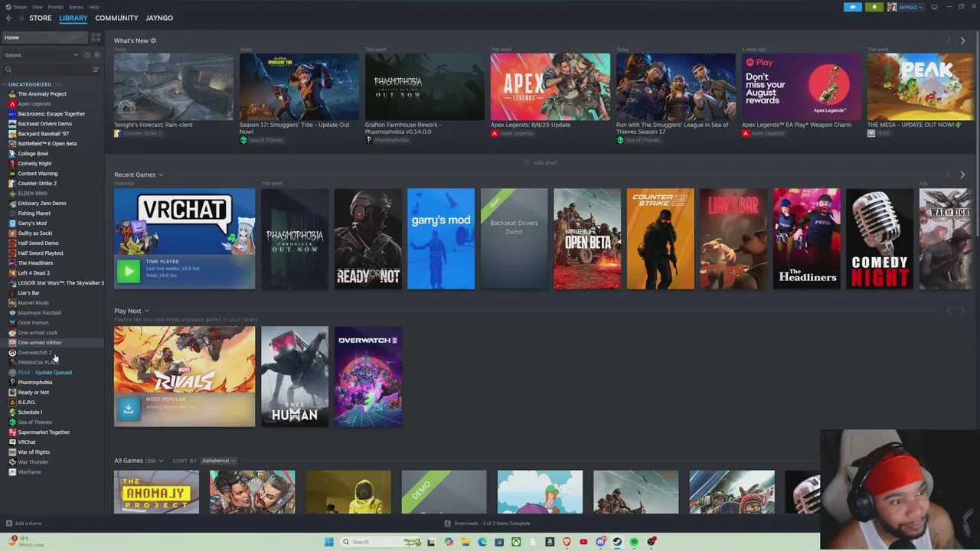The width and height of the screenshot is (980, 551).
Task: Open Downloads status bar link
Action: coord(487,523)
